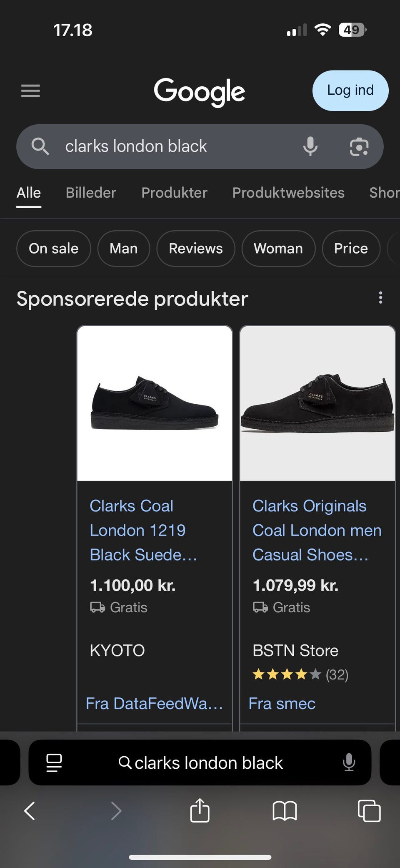Tap the voice search microphone in Google search box
400x868 pixels.
coord(310,146)
